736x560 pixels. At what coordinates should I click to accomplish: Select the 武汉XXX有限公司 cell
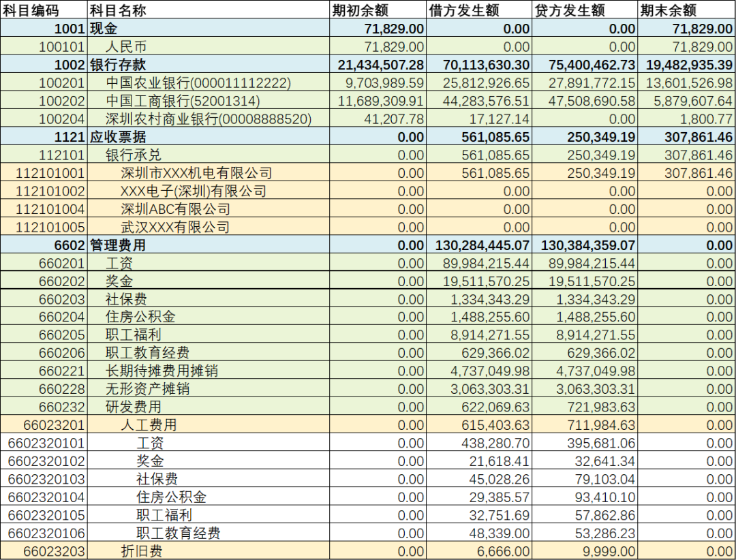[x=209, y=227]
